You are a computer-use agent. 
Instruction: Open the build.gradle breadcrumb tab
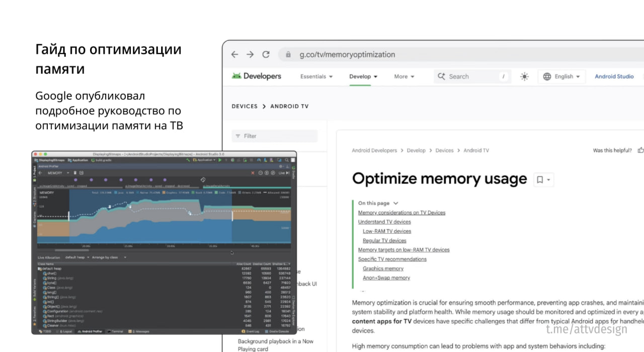pyautogui.click(x=101, y=160)
